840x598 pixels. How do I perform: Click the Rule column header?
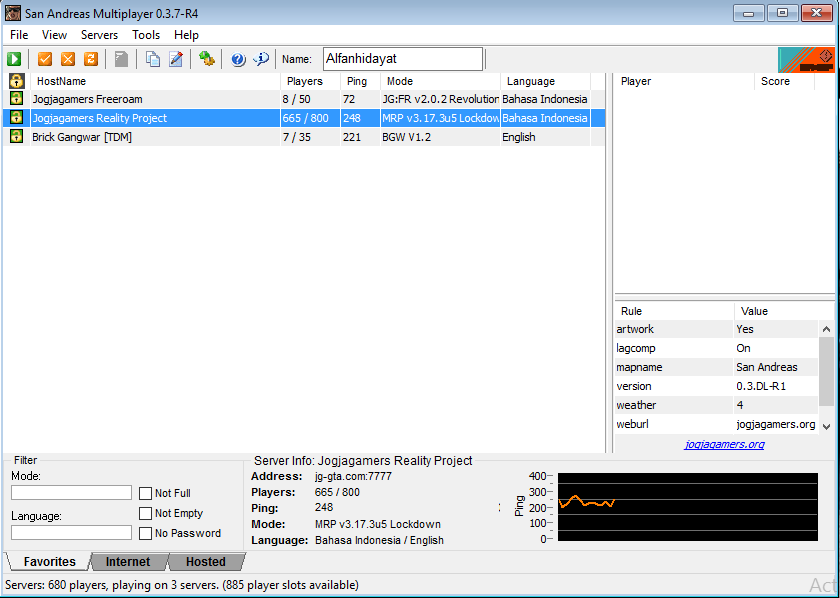click(674, 311)
